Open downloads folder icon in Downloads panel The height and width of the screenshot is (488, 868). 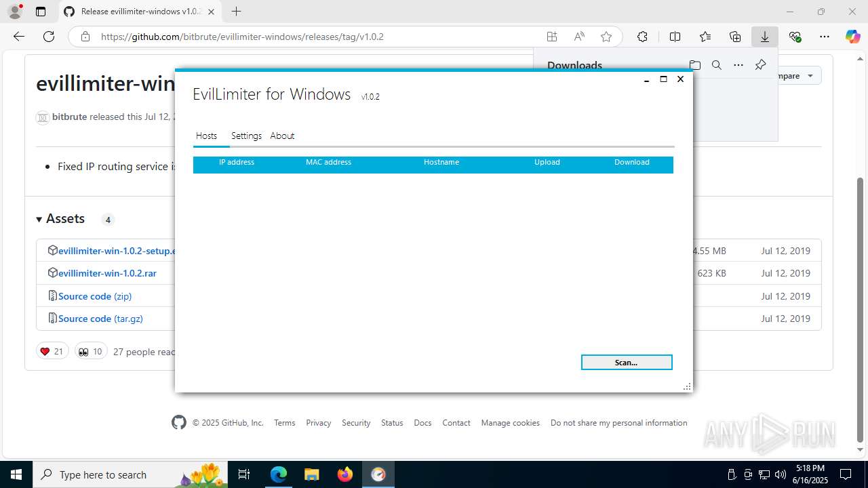[694, 65]
